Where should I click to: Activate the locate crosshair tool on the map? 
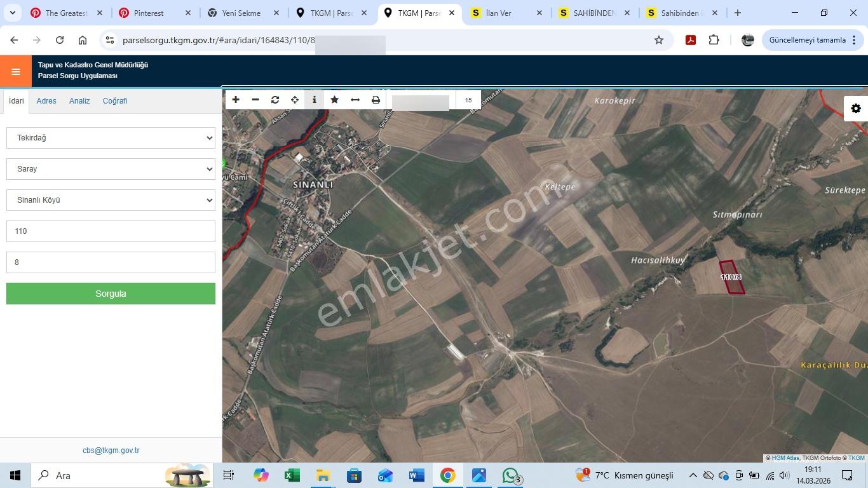pyautogui.click(x=295, y=100)
